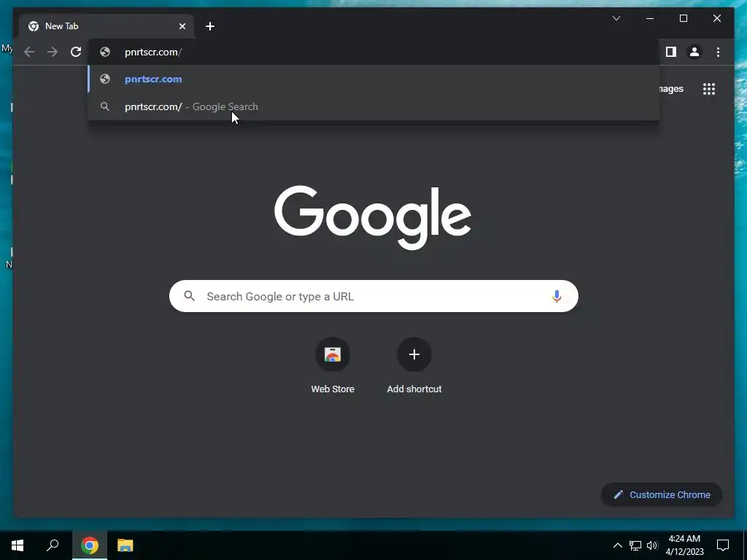Close the New Tab tab
The height and width of the screenshot is (560, 747).
[x=182, y=26]
